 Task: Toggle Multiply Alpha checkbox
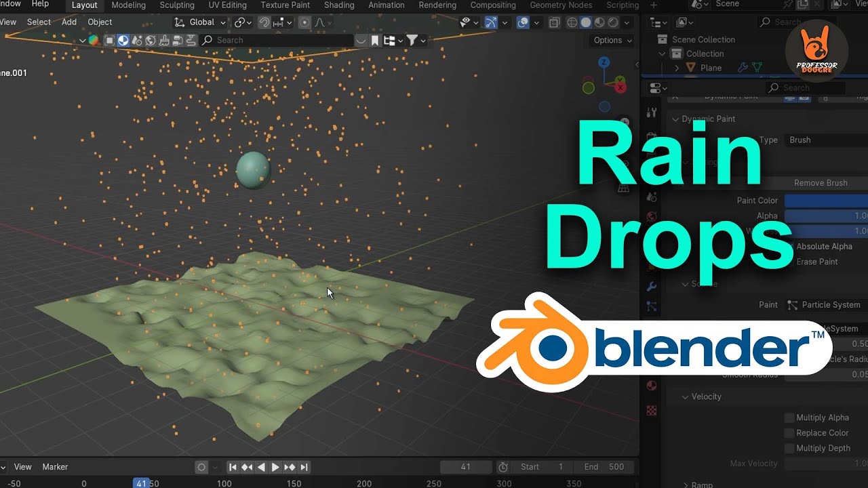tap(789, 418)
